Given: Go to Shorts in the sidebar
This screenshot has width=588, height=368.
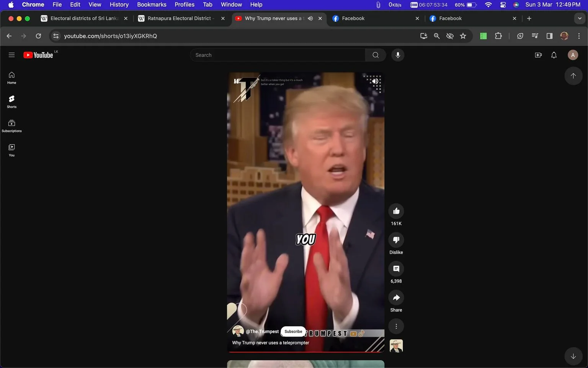Looking at the screenshot, I should (x=11, y=102).
